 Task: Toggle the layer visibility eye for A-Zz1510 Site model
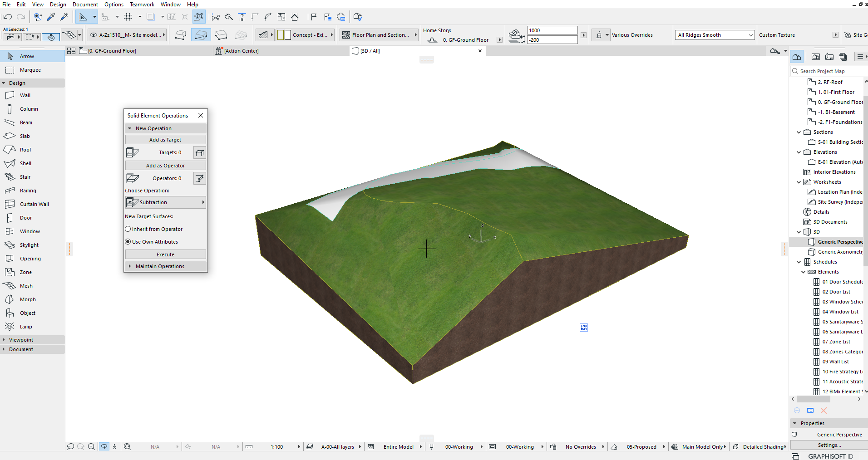coord(94,35)
